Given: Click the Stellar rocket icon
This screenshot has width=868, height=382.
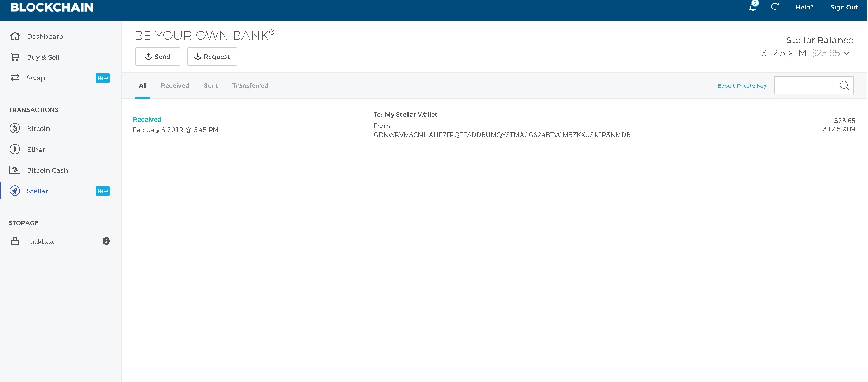Looking at the screenshot, I should click(15, 191).
